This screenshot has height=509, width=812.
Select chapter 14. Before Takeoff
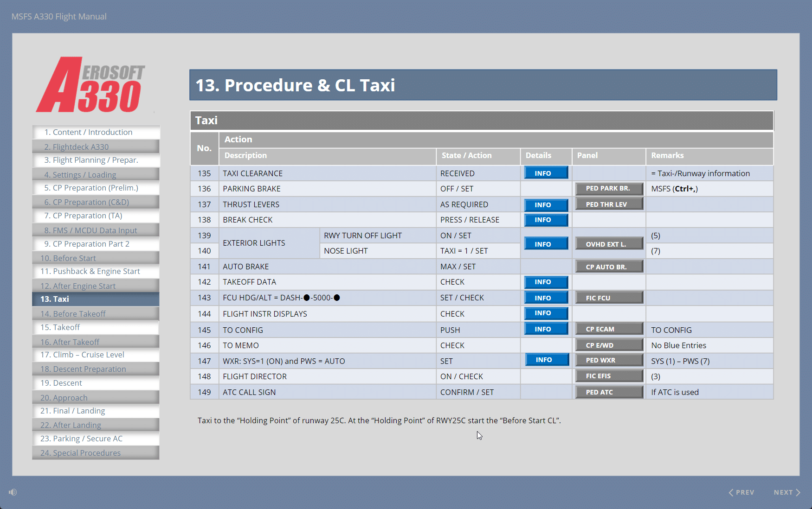96,314
